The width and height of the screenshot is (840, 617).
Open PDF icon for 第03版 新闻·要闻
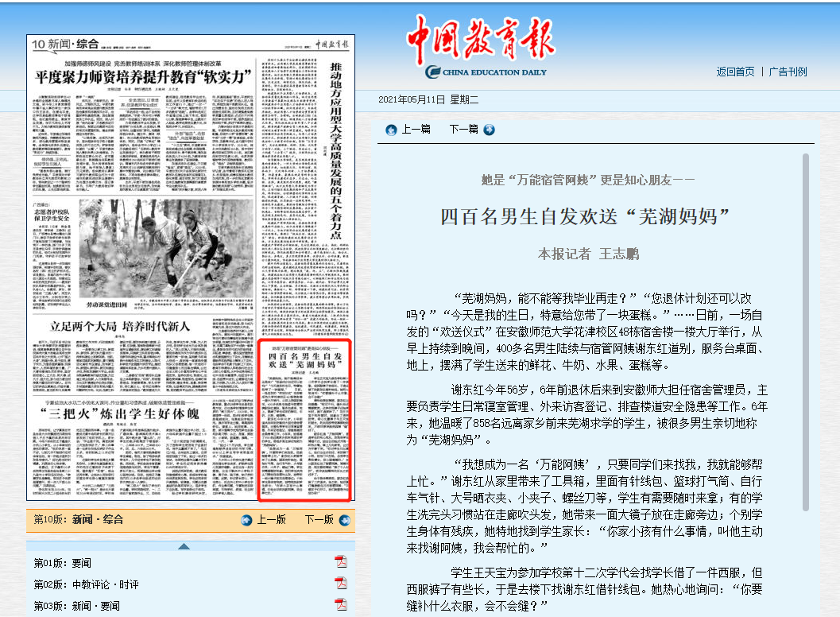click(x=341, y=604)
